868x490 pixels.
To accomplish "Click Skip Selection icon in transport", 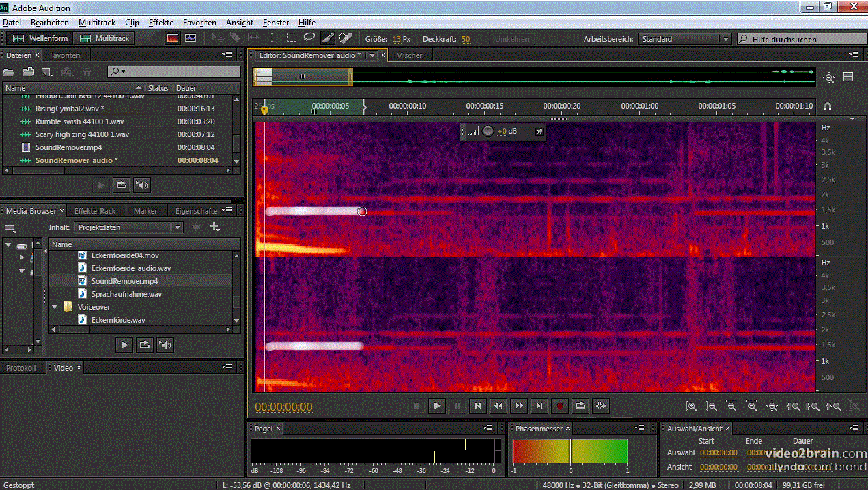I will pos(601,405).
